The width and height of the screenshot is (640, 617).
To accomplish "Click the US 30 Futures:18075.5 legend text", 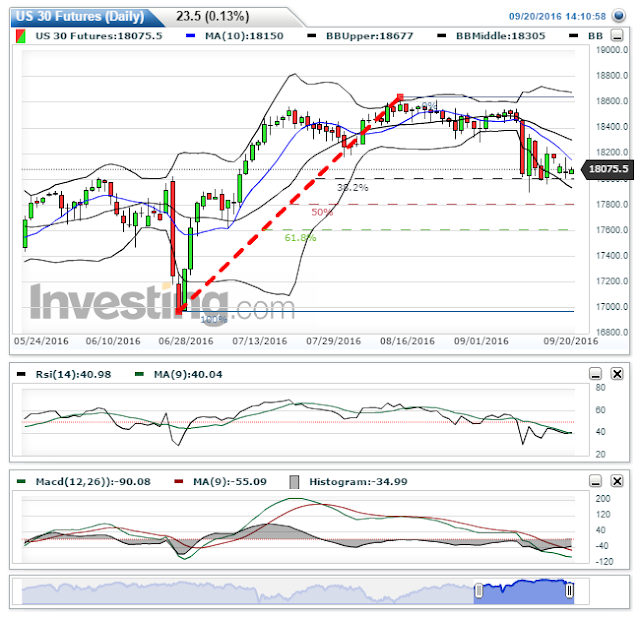I will [98, 36].
